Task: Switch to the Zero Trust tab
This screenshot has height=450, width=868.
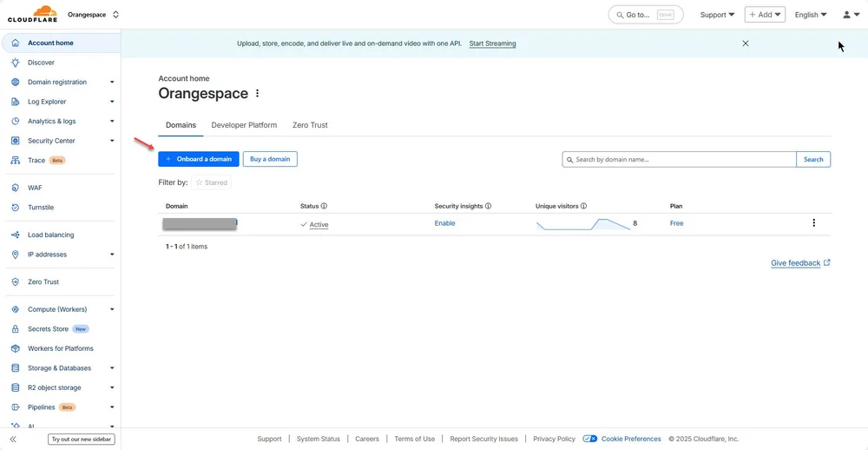Action: [310, 125]
